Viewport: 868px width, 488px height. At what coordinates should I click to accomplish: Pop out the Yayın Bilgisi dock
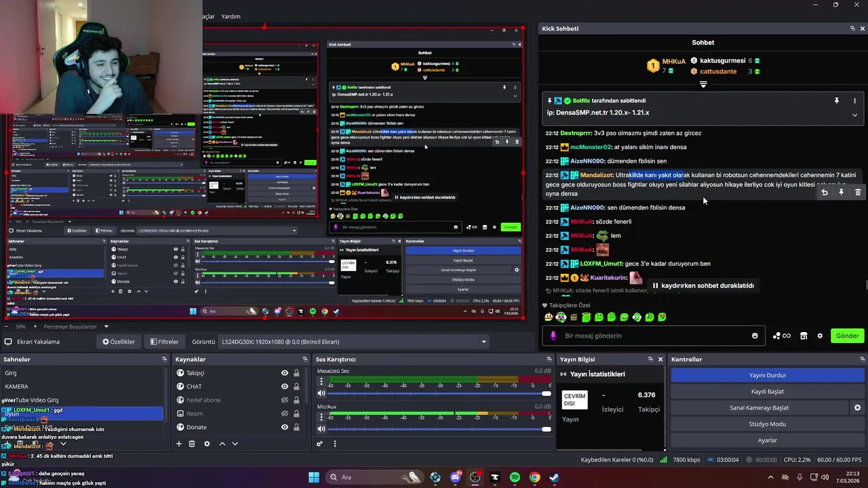(x=650, y=359)
